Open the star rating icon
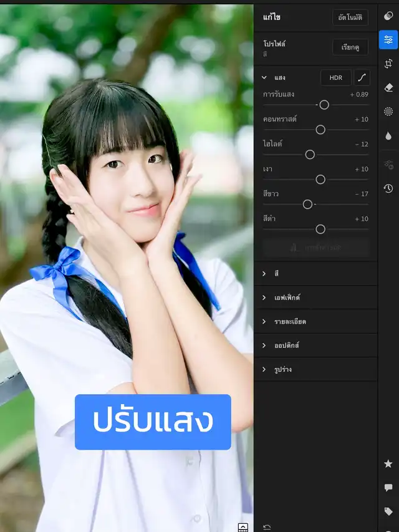 point(388,463)
